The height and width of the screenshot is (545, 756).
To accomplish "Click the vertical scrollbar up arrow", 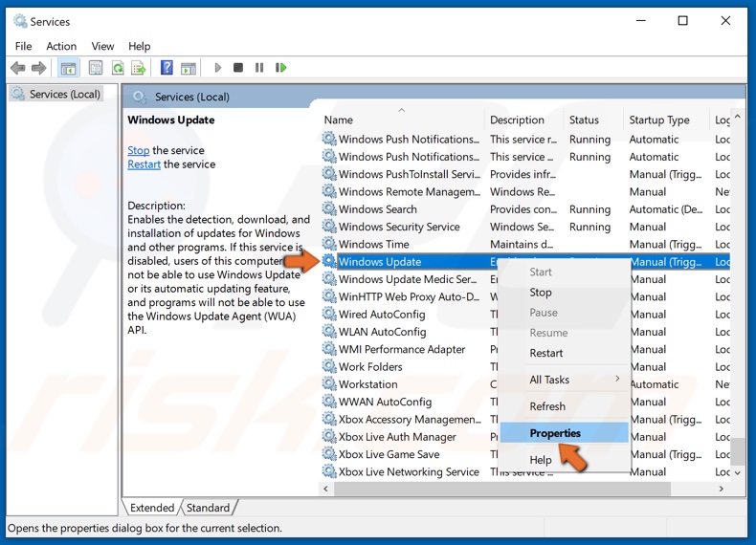I will (737, 117).
